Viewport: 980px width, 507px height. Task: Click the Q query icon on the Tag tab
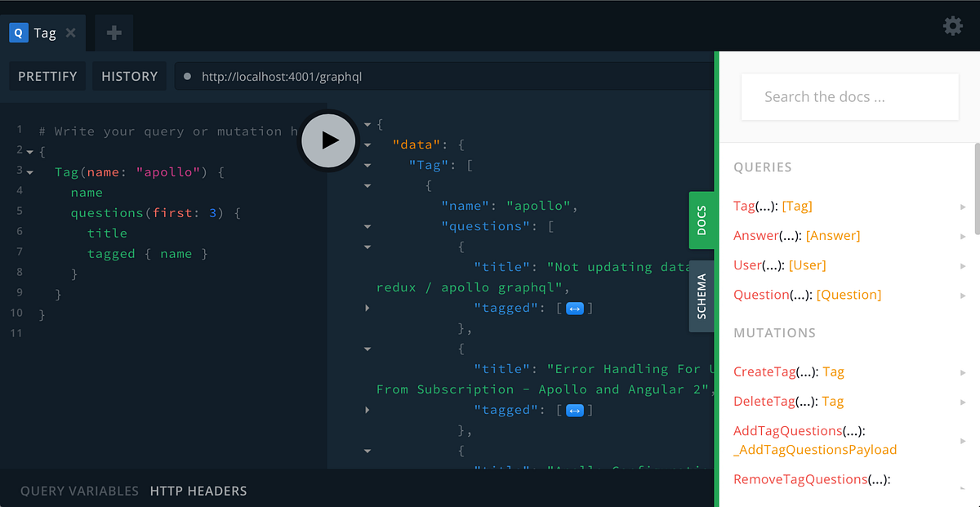tap(18, 32)
